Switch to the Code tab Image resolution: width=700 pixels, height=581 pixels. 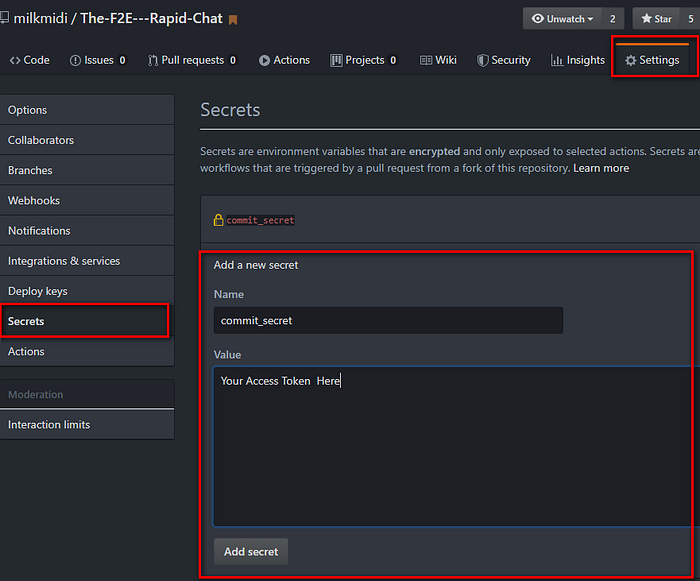[29, 60]
